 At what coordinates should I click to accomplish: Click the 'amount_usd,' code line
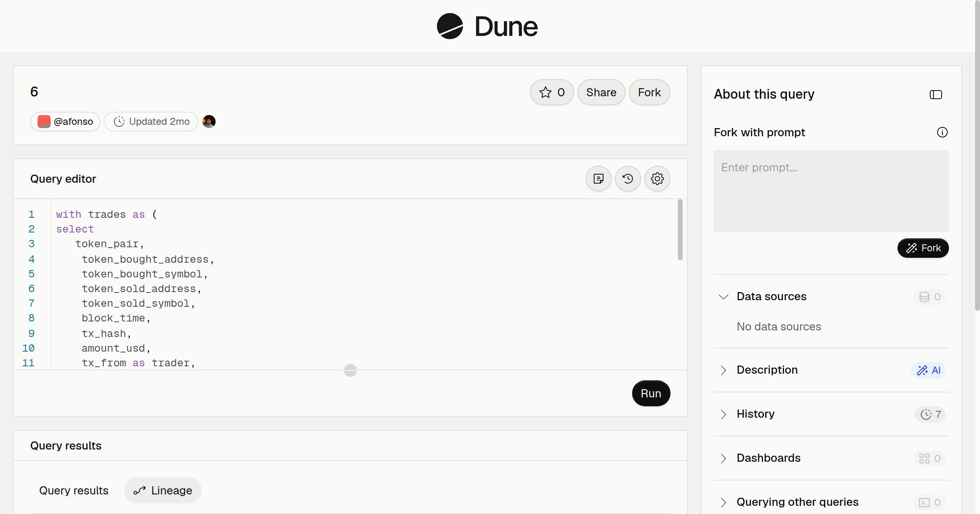pos(116,348)
